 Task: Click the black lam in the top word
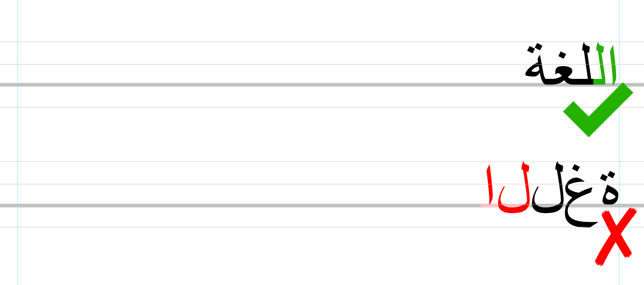(587, 64)
